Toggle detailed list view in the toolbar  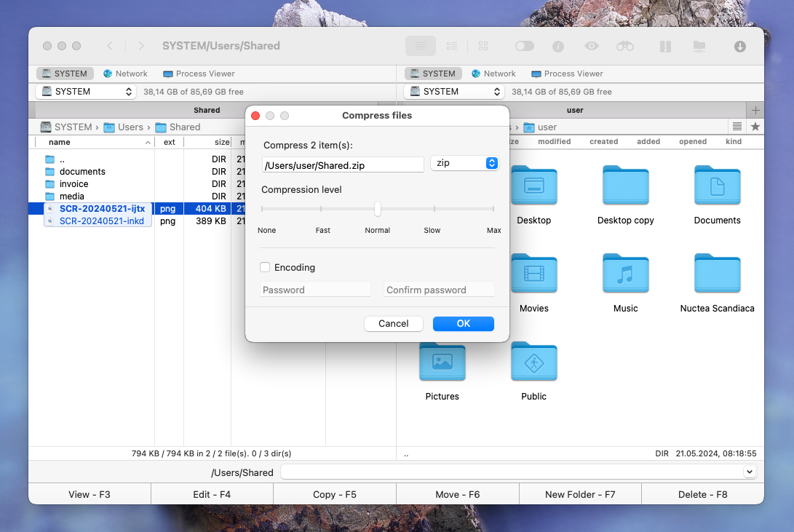pyautogui.click(x=452, y=46)
